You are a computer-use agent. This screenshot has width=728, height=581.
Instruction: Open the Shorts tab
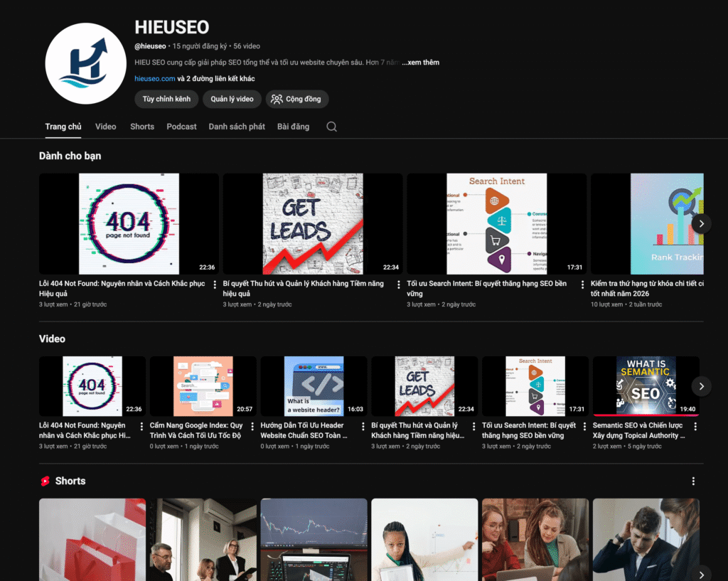point(142,127)
